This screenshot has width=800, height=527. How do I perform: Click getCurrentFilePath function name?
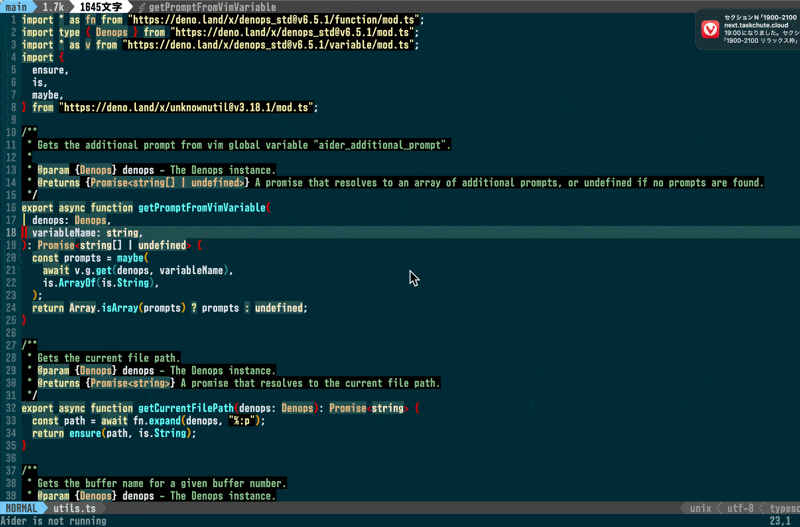[x=186, y=408]
